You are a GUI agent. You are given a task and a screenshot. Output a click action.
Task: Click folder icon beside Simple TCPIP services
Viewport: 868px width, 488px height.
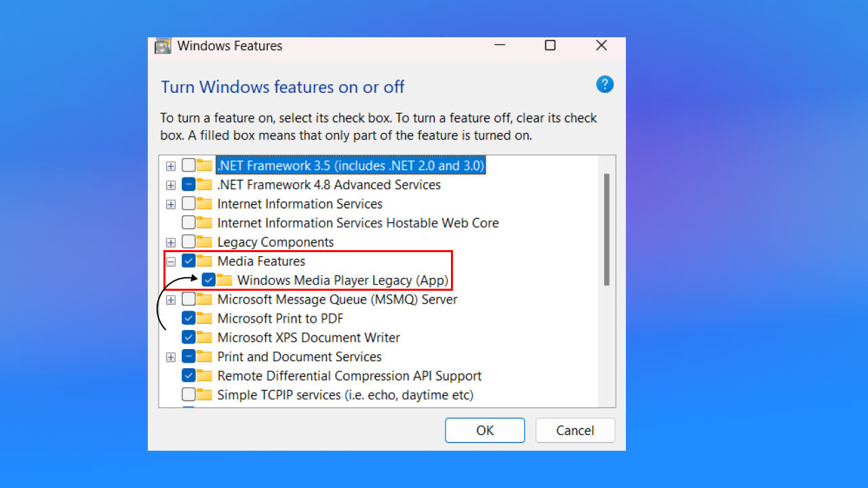[x=205, y=394]
